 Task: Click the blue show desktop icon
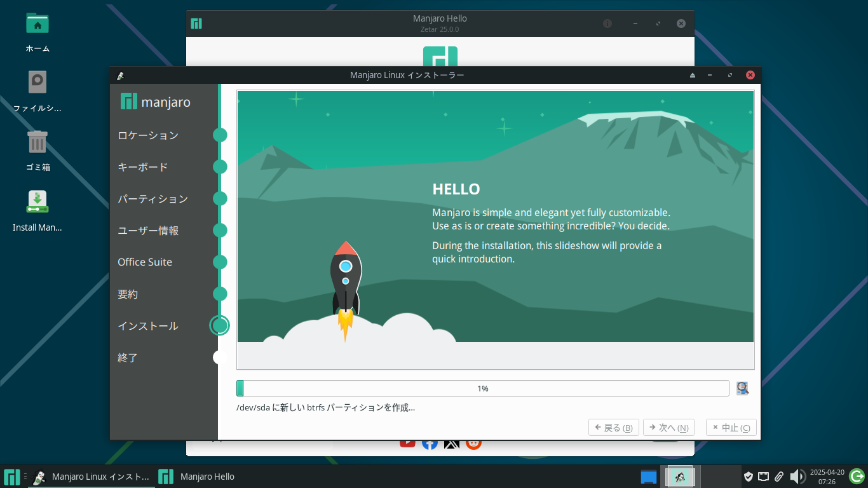pyautogui.click(x=648, y=477)
